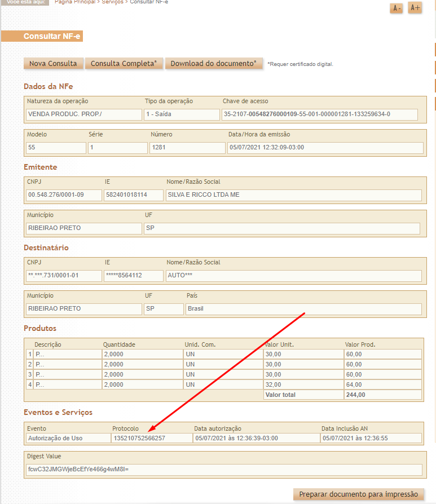436x504 pixels.
Task: Click Emitente CNPJ 00.548.276/0001-09
Action: [x=64, y=195]
